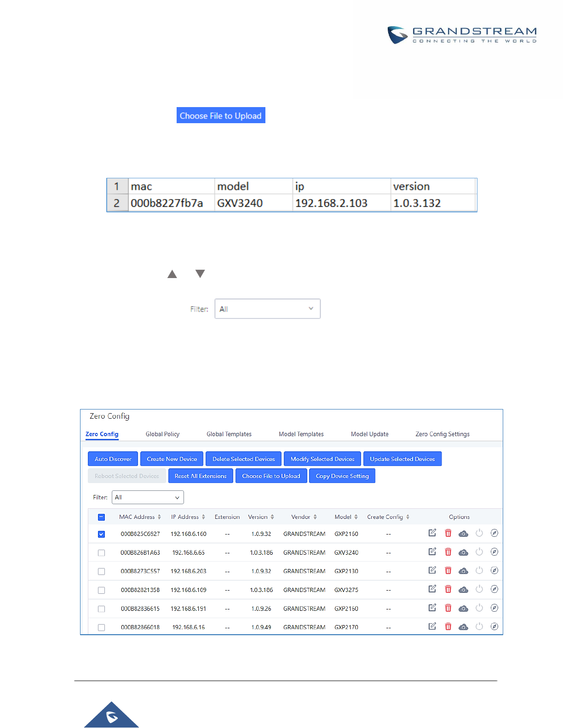Update config cloud icon for 000B826B1A63
Viewport: 563px width, 728px height.
(x=463, y=552)
